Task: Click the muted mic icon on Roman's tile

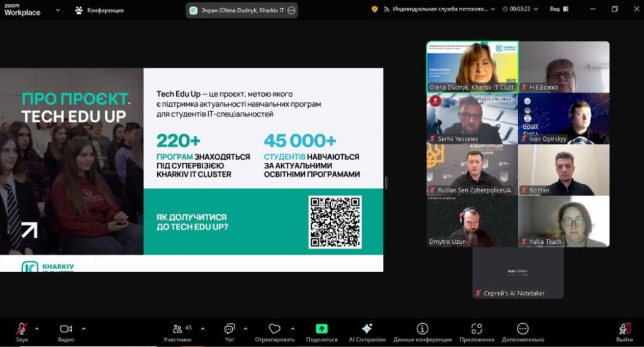Action: tap(524, 190)
